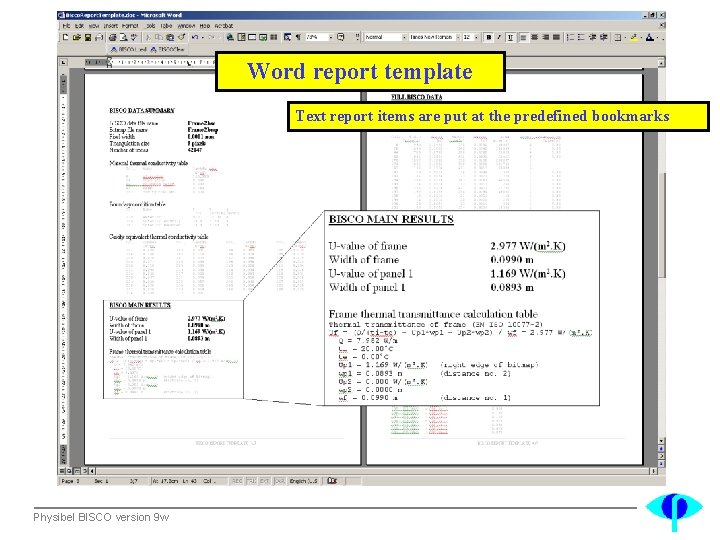Activate the Format Painter brush

[181, 37]
